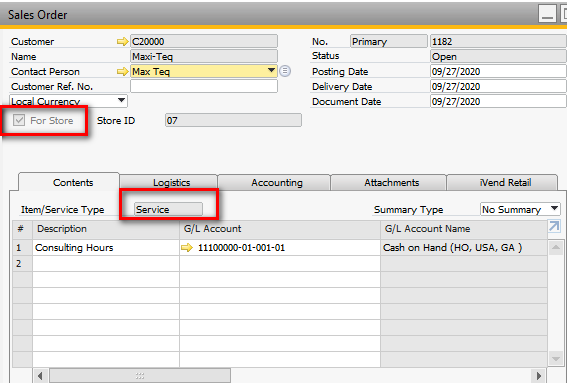This screenshot has width=567, height=383.
Task: Switch to the Logistics tab
Action: coord(169,183)
